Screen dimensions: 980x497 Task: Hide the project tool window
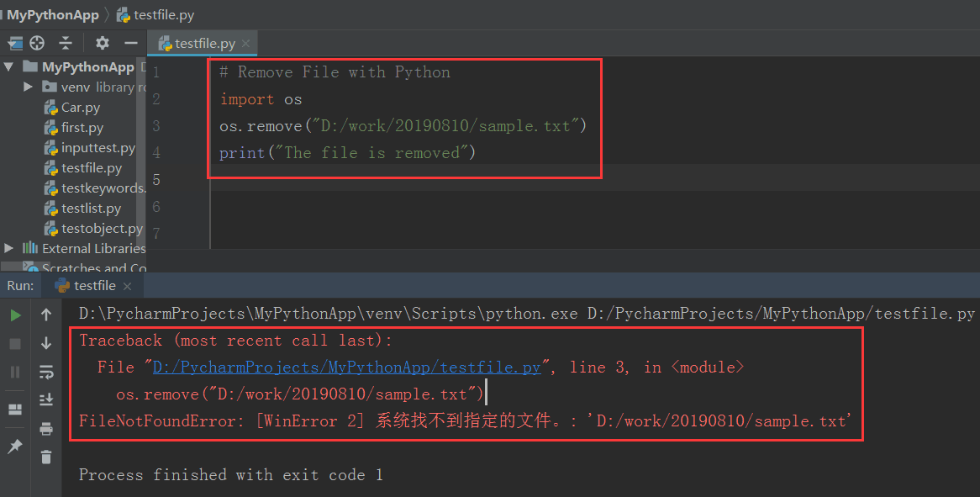coord(130,43)
